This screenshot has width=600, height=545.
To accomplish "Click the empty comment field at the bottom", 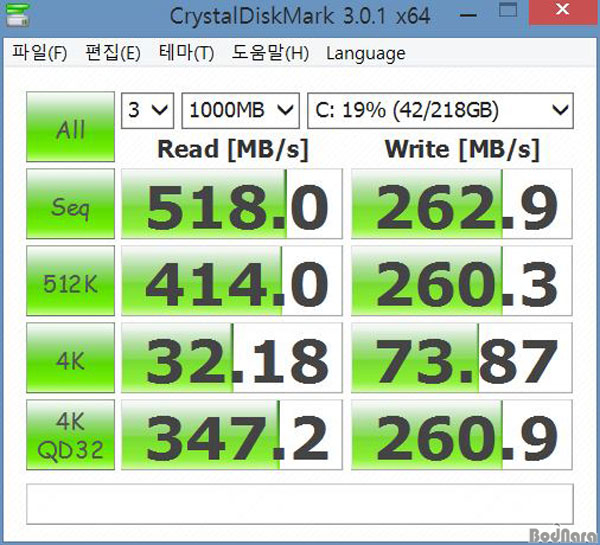I will click(300, 504).
